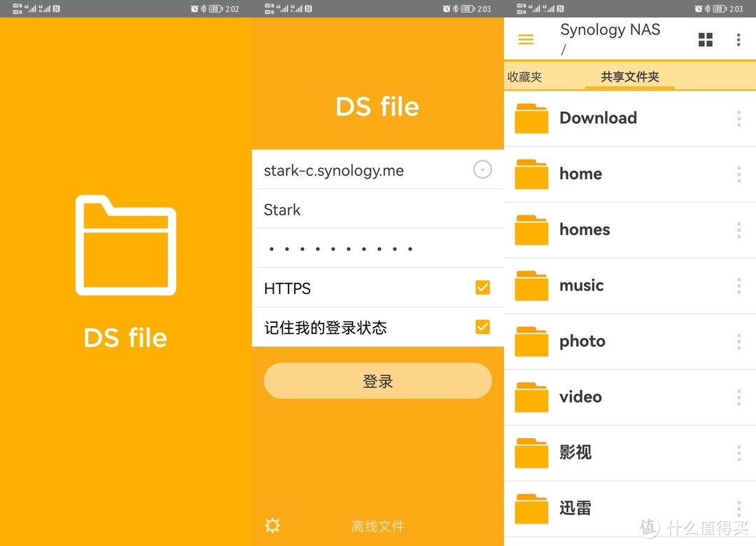Open the top-right overflow menu
Viewport: 756px width, 546px height.
(x=738, y=39)
